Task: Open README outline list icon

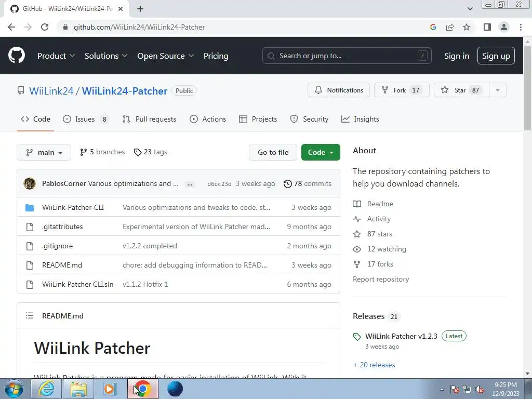Action: [30, 315]
